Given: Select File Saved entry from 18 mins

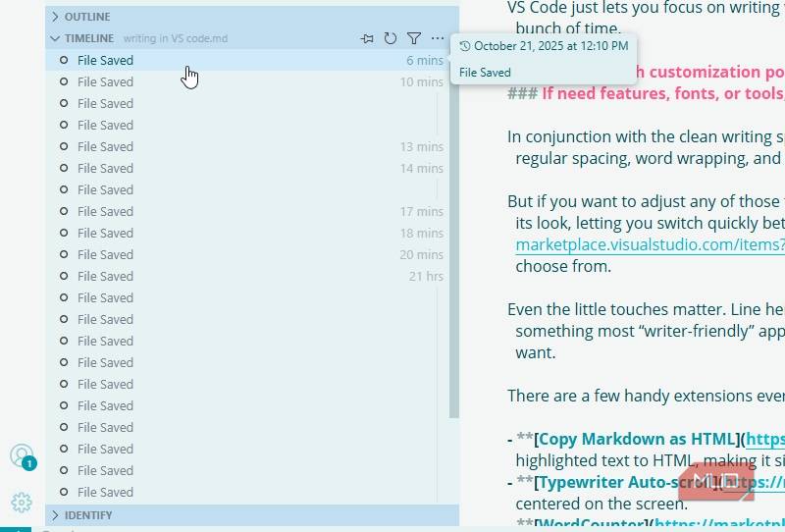Looking at the screenshot, I should (x=247, y=233).
